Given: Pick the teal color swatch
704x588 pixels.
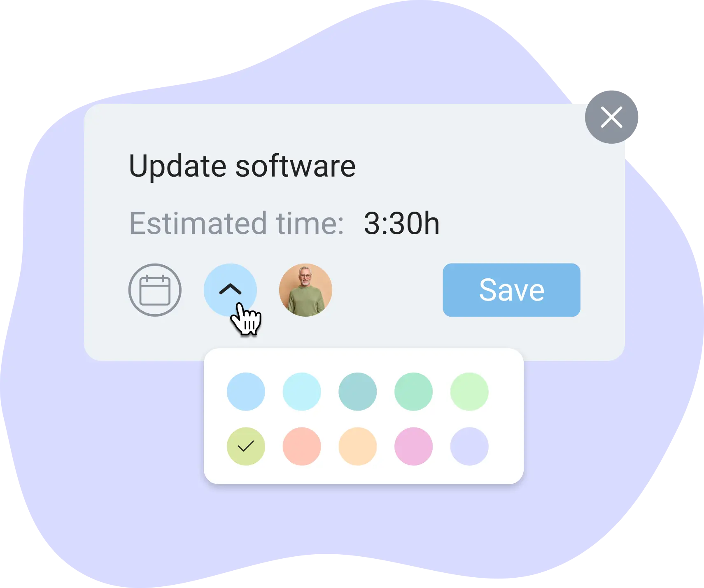Looking at the screenshot, I should pyautogui.click(x=358, y=392).
